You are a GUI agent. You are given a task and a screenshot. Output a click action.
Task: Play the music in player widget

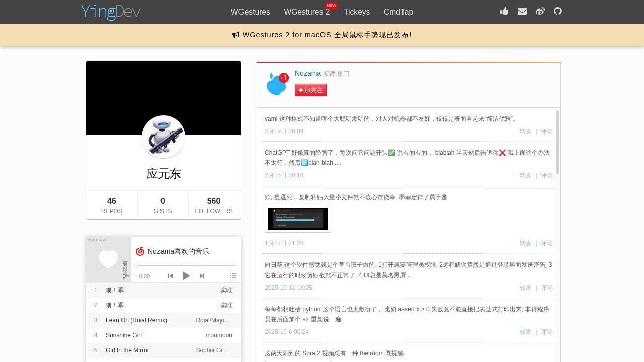tap(186, 276)
